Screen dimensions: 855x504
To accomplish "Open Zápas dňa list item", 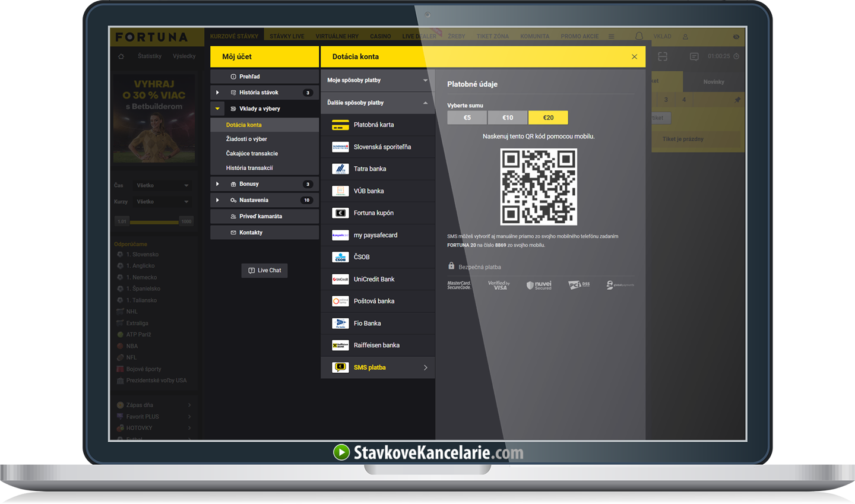I will pyautogui.click(x=154, y=405).
